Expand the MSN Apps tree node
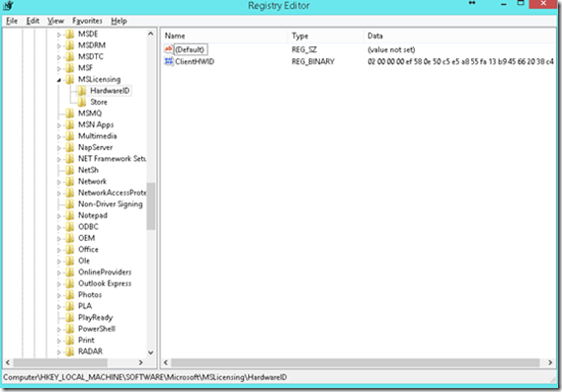Image resolution: width=562 pixels, height=392 pixels. point(59,125)
